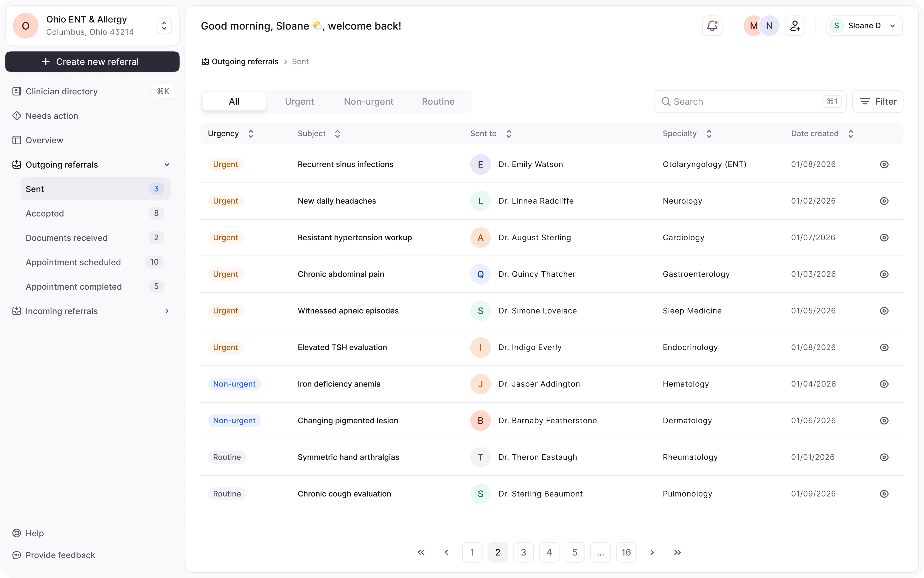Go to previous page arrow

click(446, 552)
